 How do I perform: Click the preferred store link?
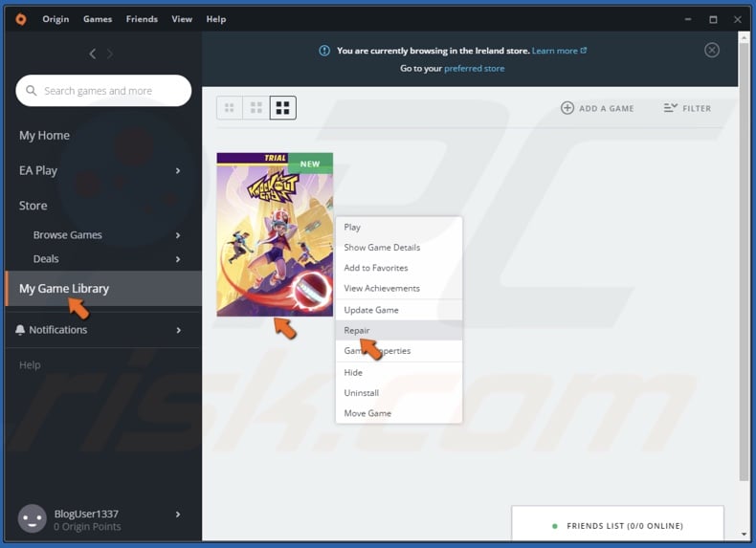tap(474, 69)
